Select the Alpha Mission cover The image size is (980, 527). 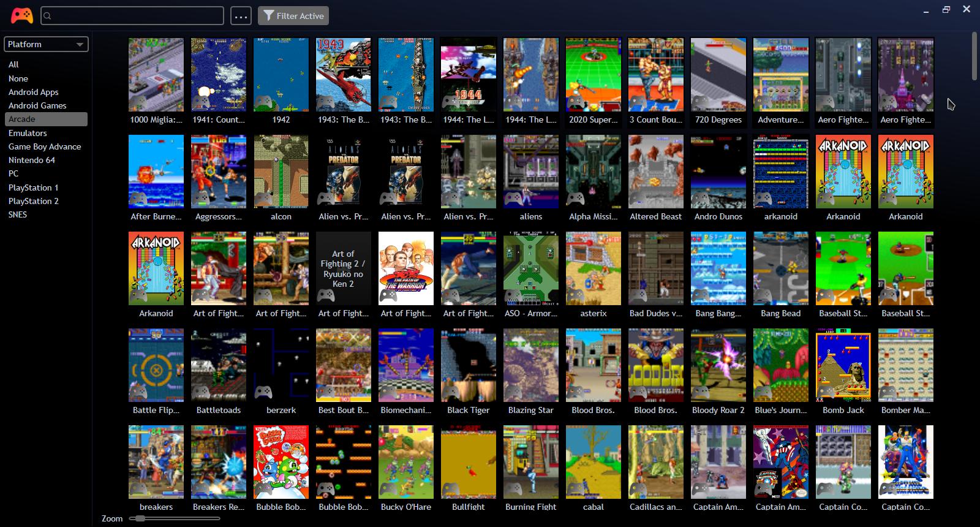pyautogui.click(x=594, y=172)
